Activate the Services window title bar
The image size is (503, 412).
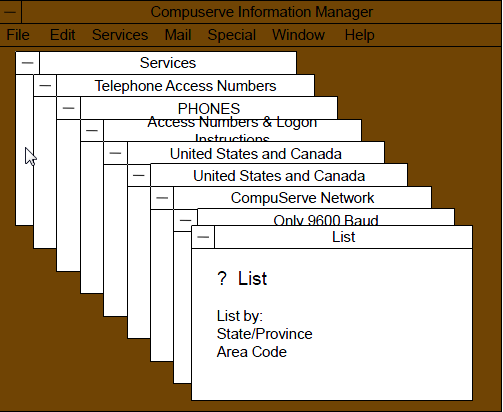click(x=168, y=63)
